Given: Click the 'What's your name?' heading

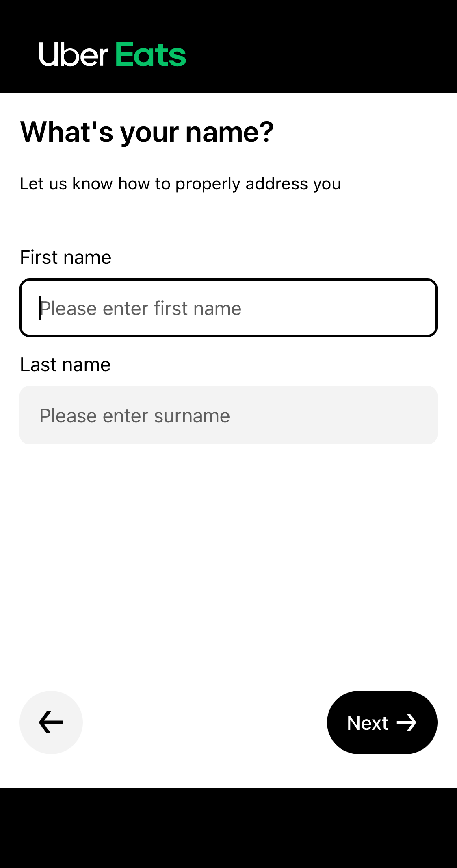Looking at the screenshot, I should coord(147,131).
